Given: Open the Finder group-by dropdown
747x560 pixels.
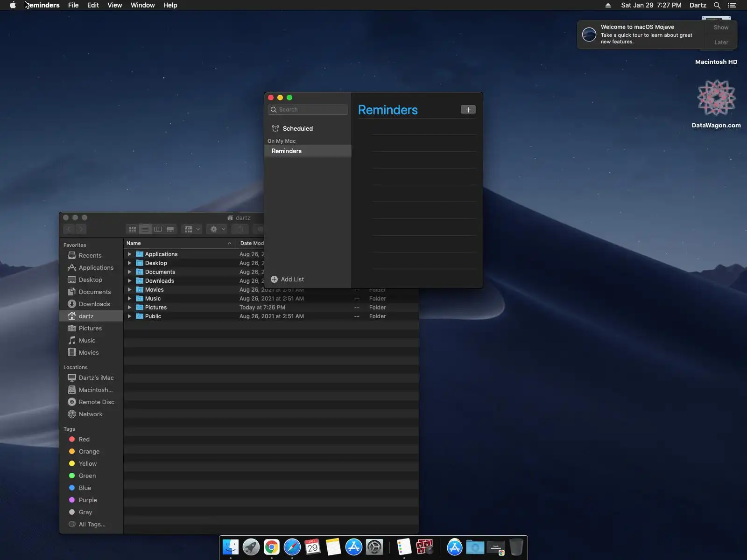Looking at the screenshot, I should point(192,229).
